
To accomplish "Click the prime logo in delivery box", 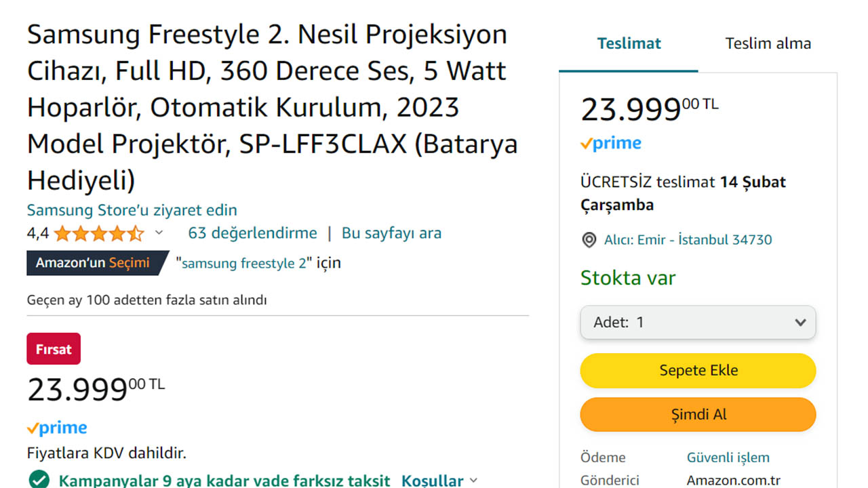I will (x=611, y=143).
